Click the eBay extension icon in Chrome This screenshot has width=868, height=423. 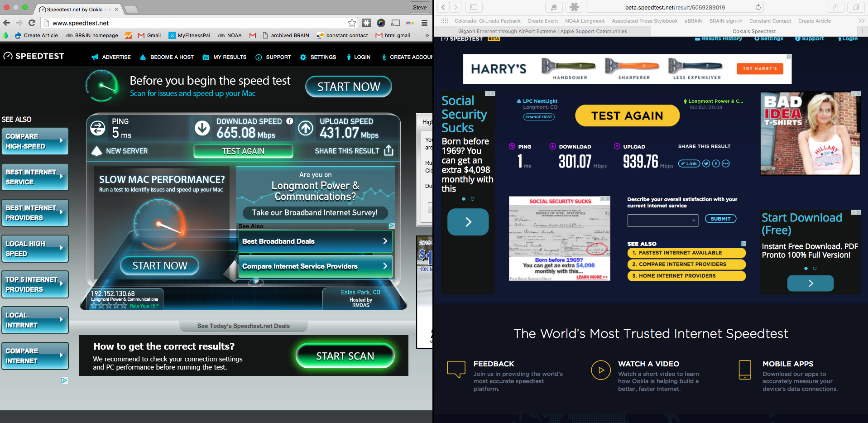(x=410, y=23)
